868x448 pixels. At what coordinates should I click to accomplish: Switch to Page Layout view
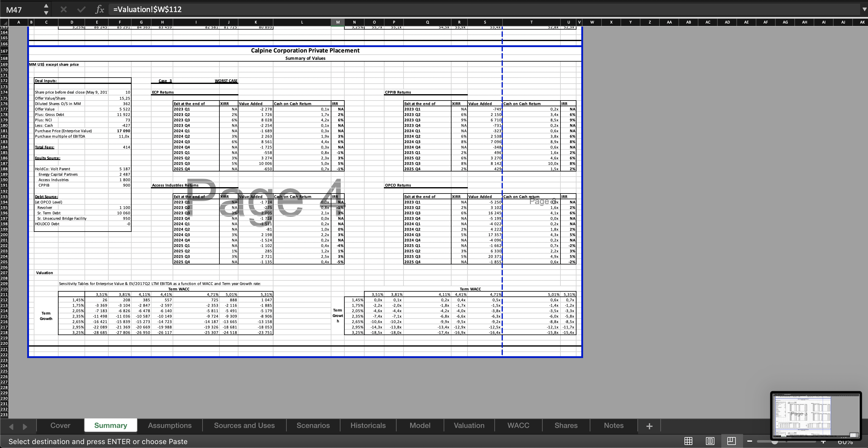pos(710,441)
